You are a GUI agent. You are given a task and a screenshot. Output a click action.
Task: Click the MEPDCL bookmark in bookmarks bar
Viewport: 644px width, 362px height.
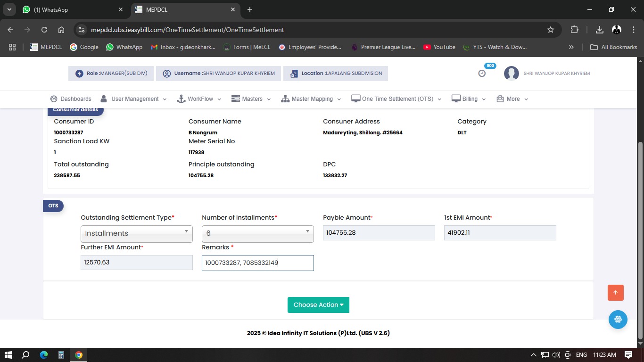[x=46, y=47]
